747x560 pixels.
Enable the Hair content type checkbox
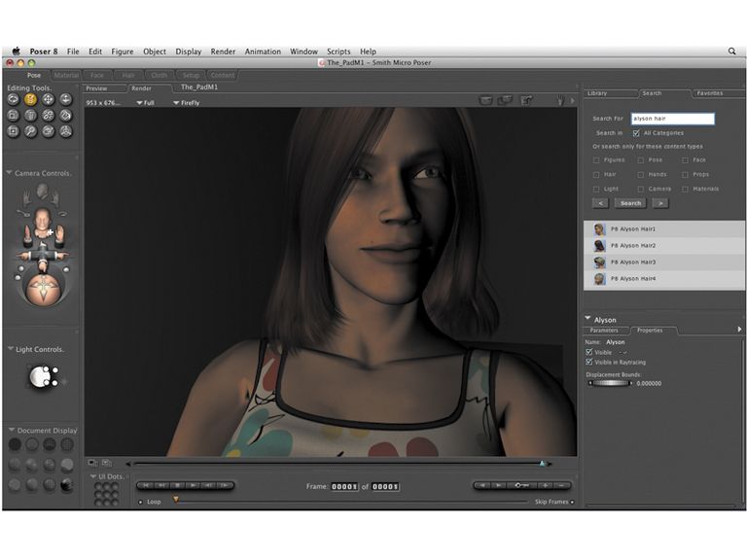[x=596, y=174]
